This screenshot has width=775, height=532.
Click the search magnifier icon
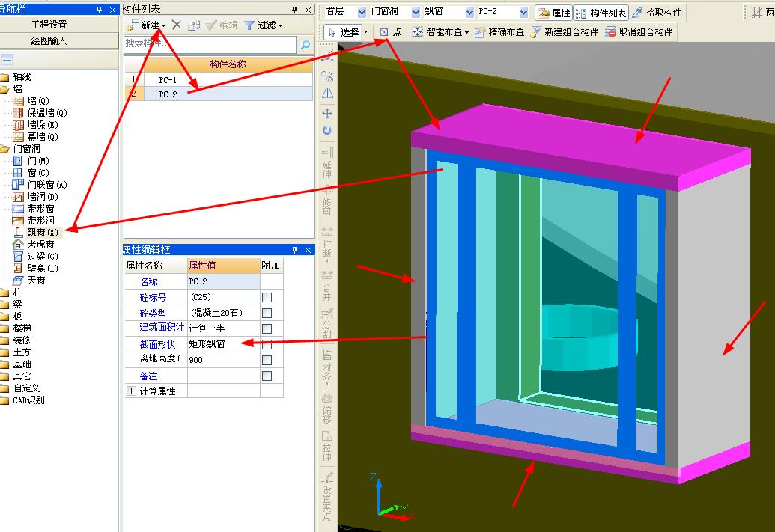306,45
